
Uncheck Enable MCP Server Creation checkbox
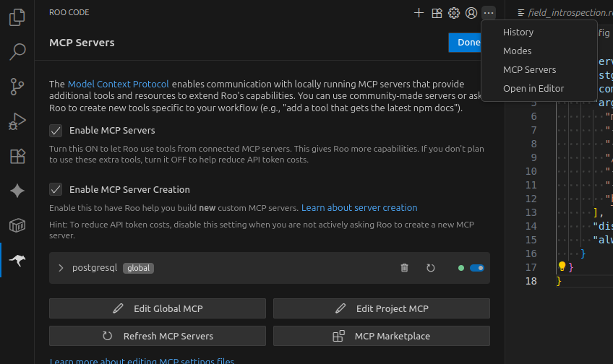click(56, 189)
